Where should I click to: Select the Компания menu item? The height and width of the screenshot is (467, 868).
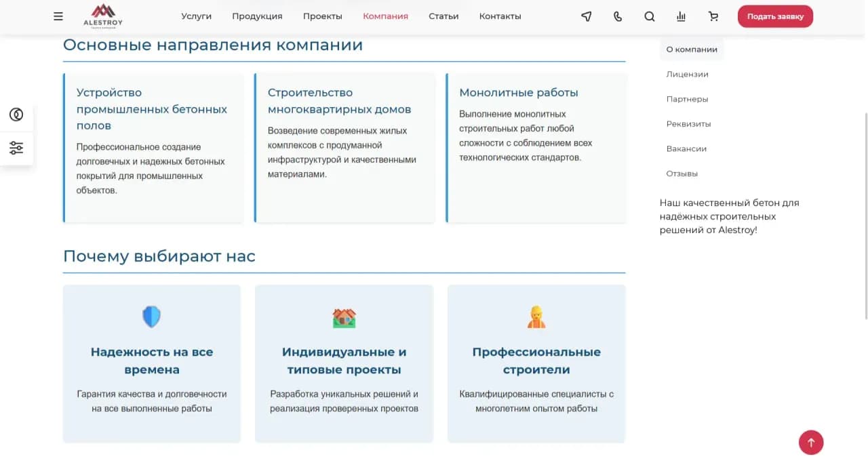(385, 16)
